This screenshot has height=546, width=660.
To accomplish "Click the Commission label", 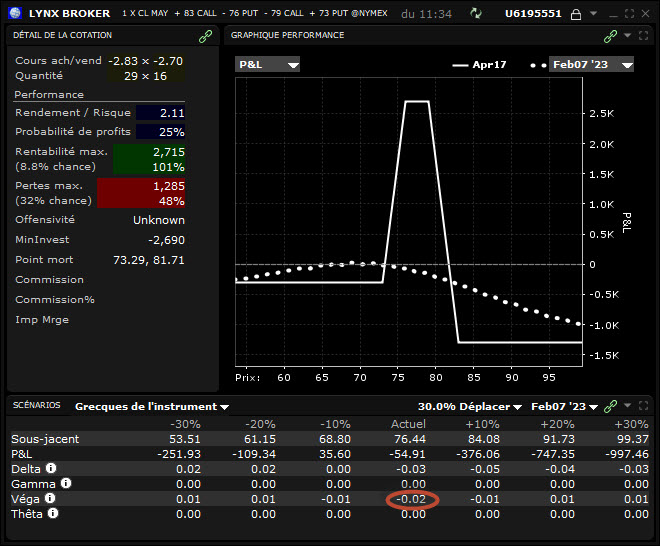I will 49,280.
